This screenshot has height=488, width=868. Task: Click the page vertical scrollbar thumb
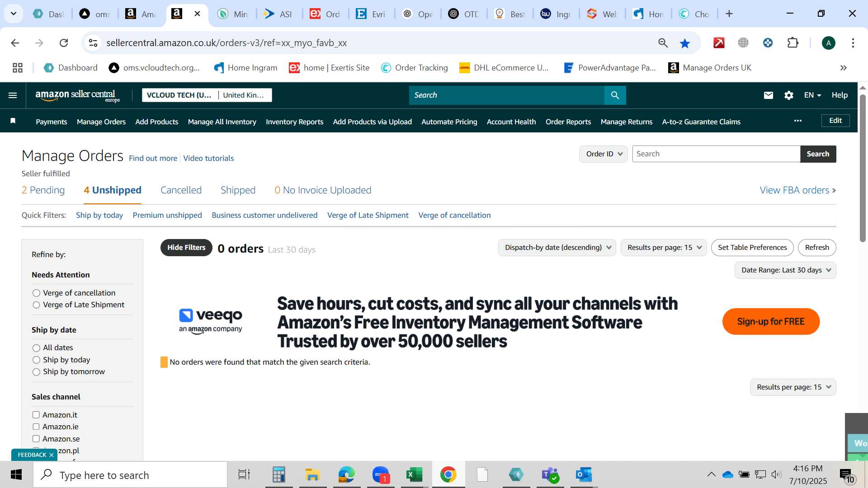click(863, 167)
